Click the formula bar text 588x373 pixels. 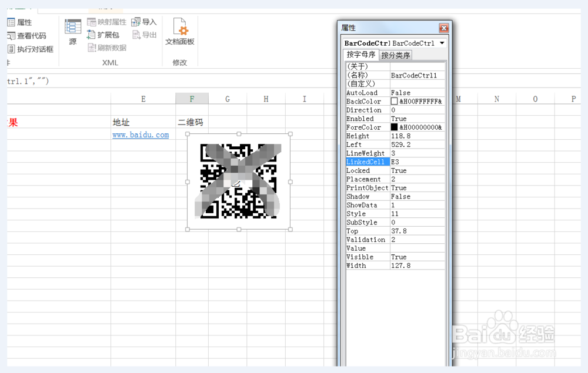tap(28, 81)
